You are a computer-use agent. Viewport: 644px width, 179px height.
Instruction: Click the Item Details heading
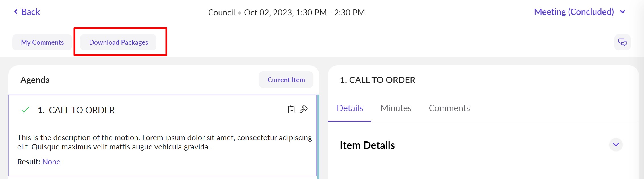(367, 145)
